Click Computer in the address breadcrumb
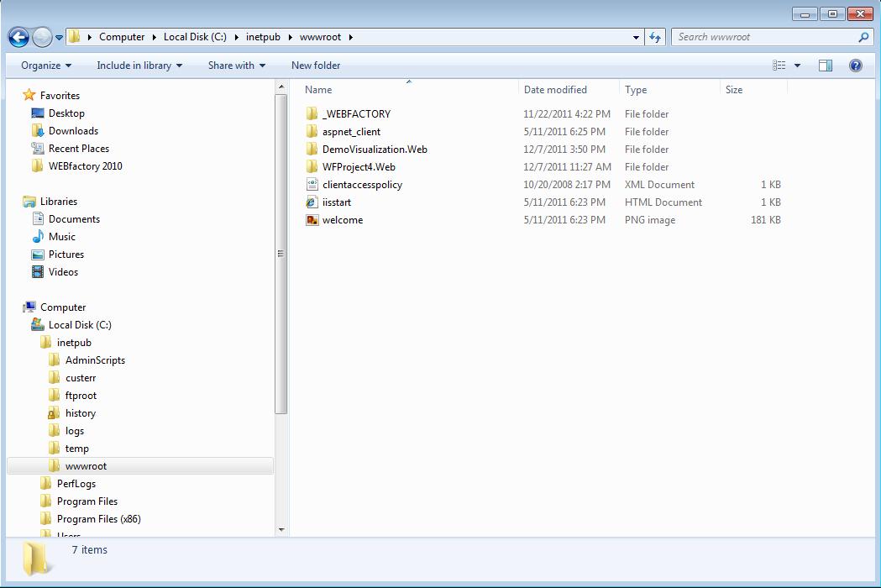881x588 pixels. point(122,37)
